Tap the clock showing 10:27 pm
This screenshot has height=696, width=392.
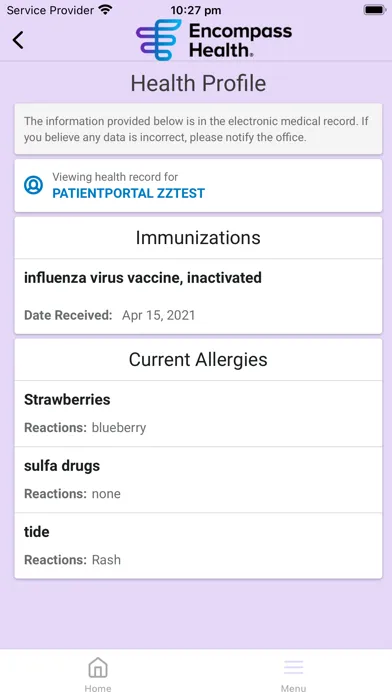coord(196,10)
